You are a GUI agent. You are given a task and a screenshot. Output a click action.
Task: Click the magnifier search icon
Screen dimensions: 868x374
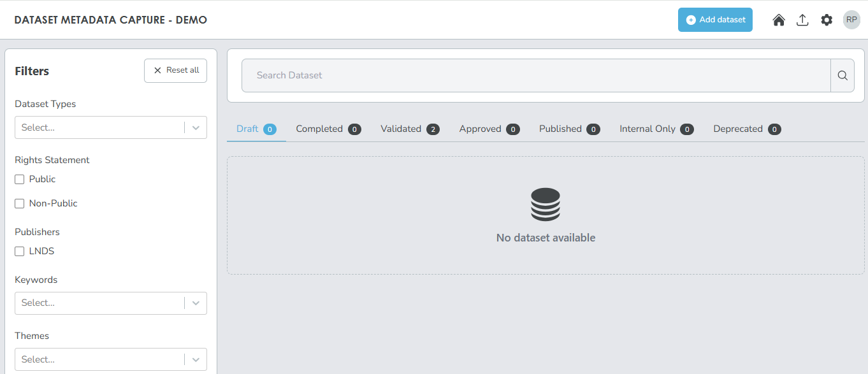pos(842,76)
